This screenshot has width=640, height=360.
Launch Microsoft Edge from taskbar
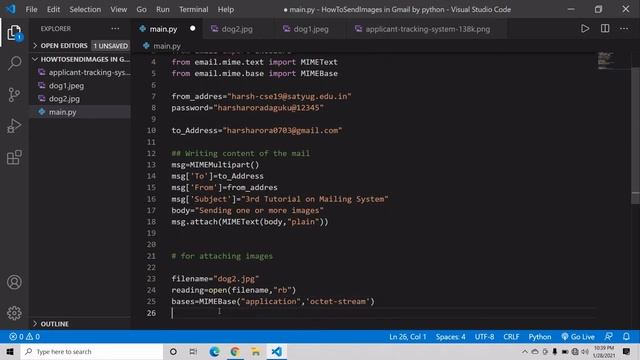tap(214, 351)
